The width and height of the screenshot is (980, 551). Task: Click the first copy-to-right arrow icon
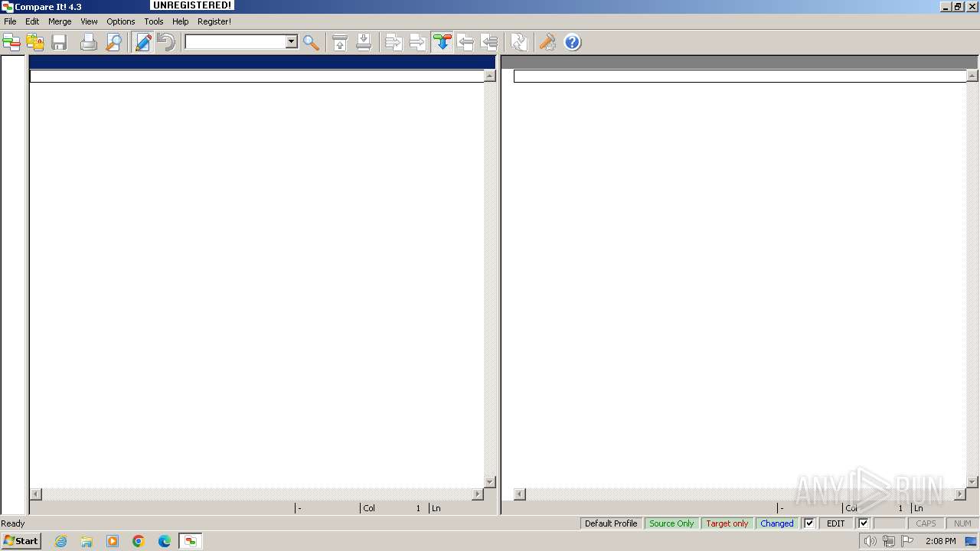tap(394, 42)
